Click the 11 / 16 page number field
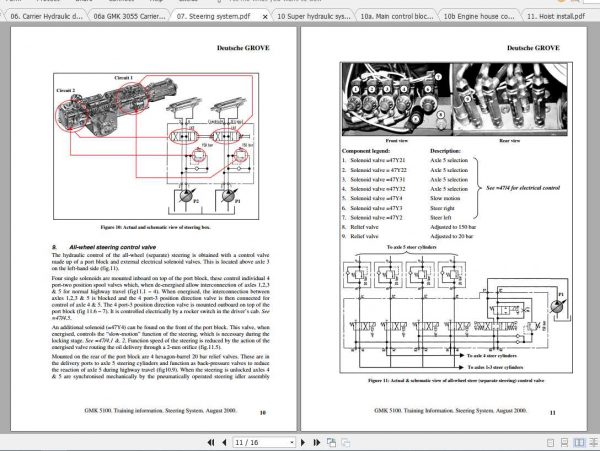The height and width of the screenshot is (451, 600). tap(261, 443)
